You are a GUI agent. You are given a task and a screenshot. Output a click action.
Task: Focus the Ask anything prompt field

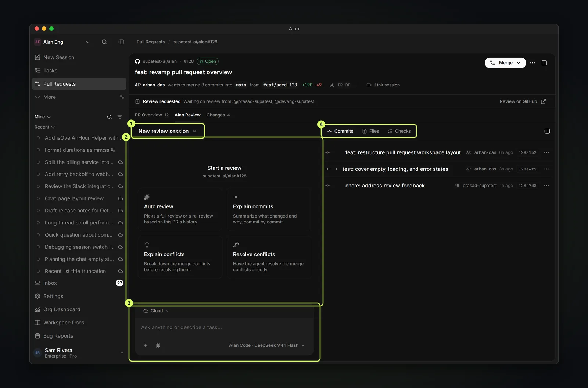click(x=224, y=327)
